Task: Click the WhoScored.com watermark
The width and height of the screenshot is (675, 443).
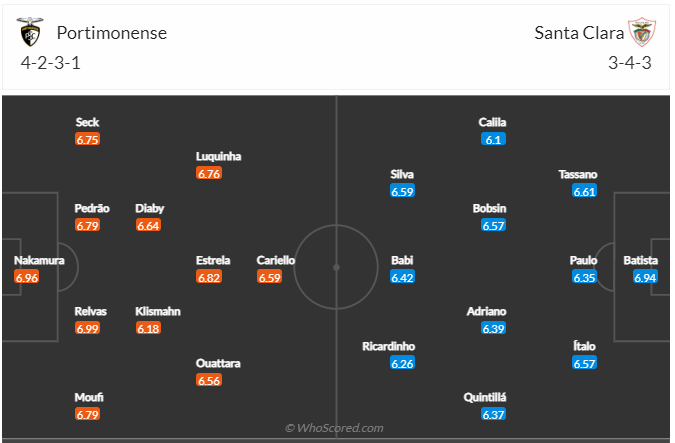Action: coord(335,428)
